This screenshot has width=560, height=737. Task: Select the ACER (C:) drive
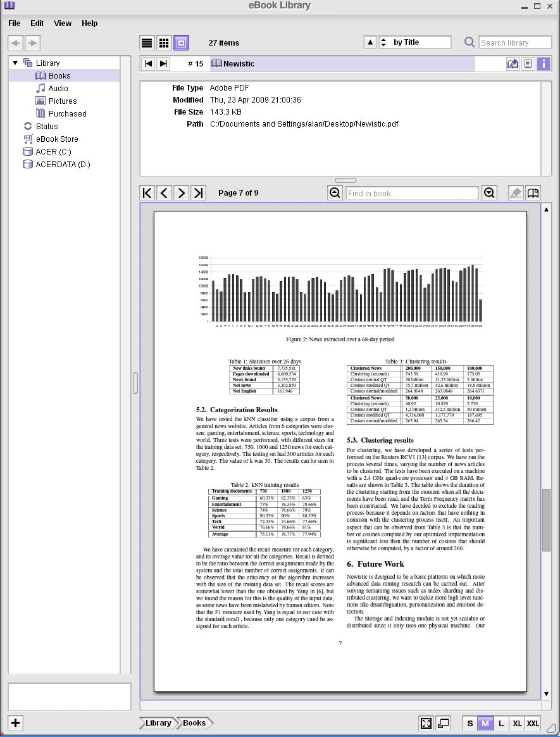pyautogui.click(x=53, y=152)
